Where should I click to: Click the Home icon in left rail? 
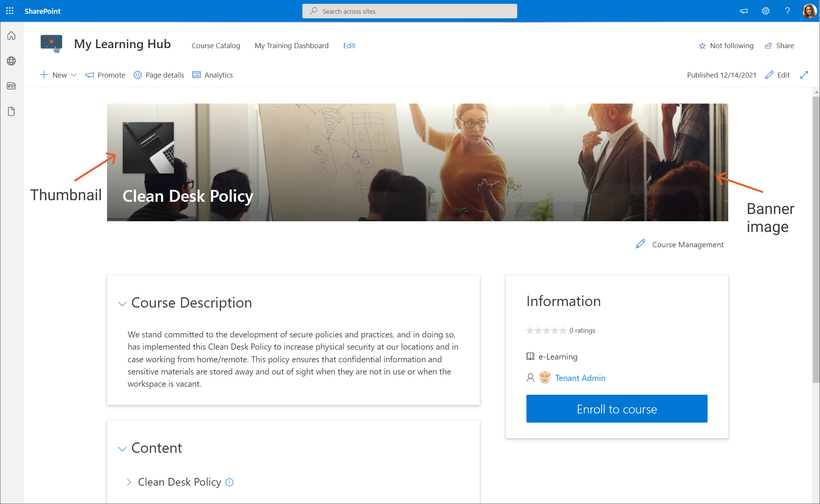tap(11, 36)
